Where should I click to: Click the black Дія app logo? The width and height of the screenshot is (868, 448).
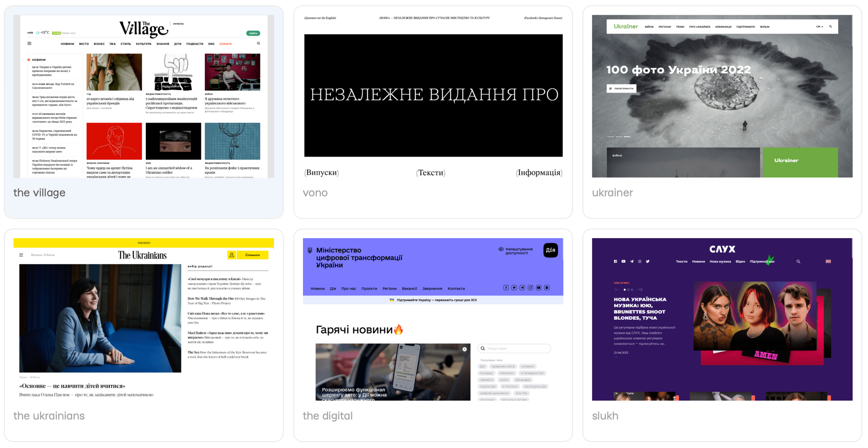[x=550, y=250]
